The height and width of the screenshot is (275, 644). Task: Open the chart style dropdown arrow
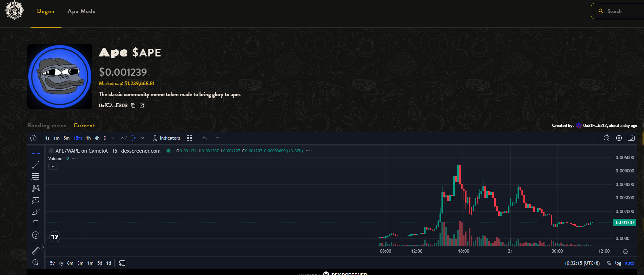coord(142,138)
